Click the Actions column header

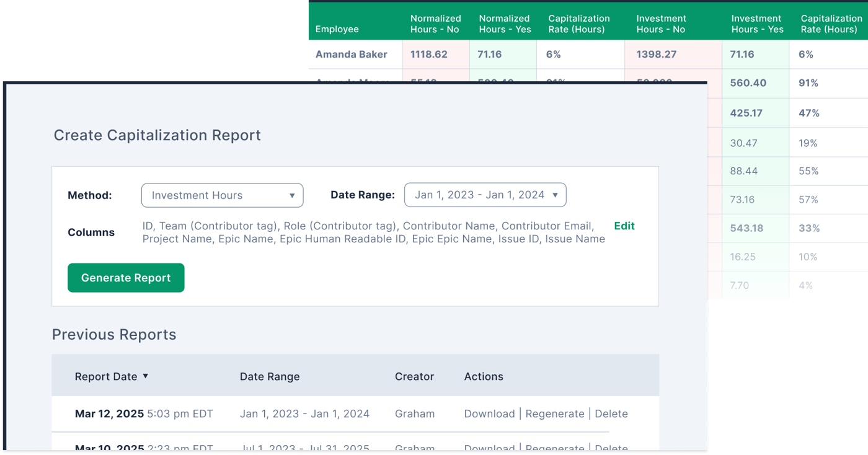pos(484,376)
